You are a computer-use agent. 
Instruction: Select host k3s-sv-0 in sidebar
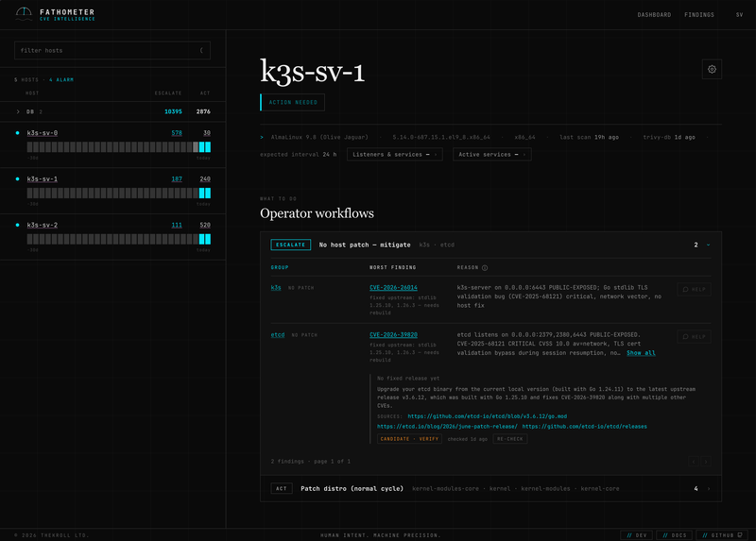click(x=42, y=133)
